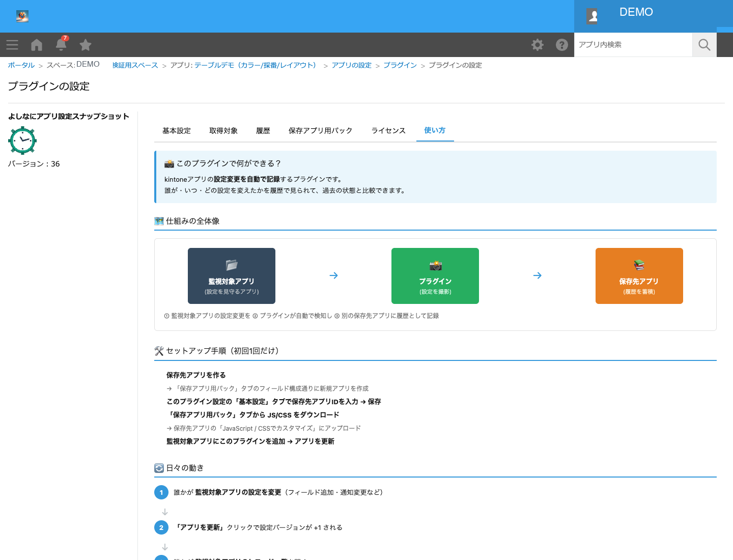
Task: Open the bookmarks star icon
Action: 86,45
